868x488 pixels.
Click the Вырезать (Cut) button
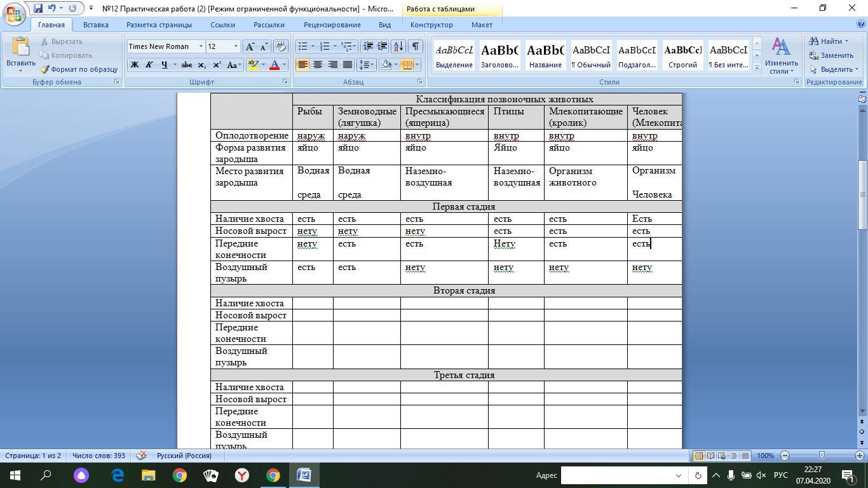(62, 41)
